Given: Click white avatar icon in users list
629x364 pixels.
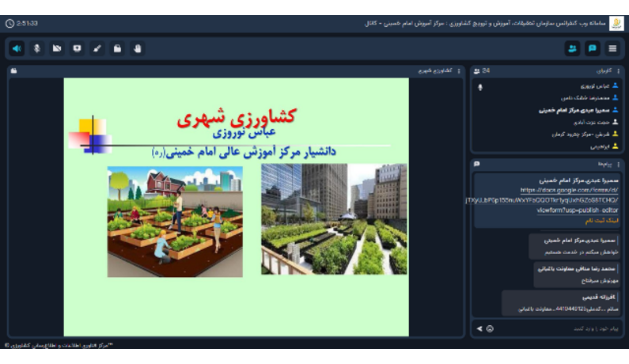Looking at the screenshot, I should (615, 122).
